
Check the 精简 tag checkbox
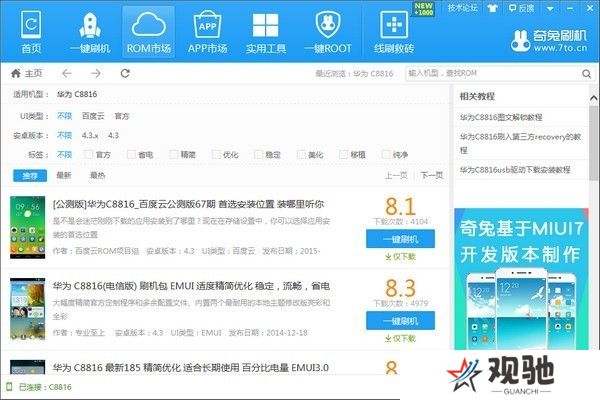(x=174, y=154)
